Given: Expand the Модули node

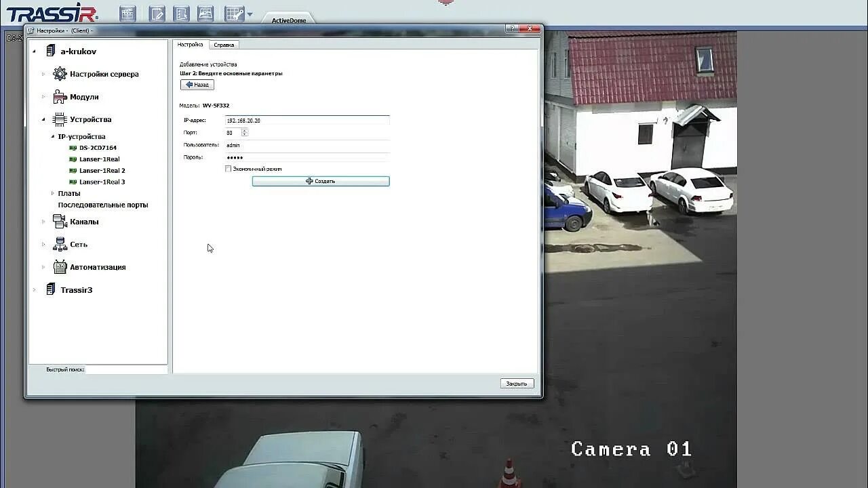Looking at the screenshot, I should [x=43, y=97].
